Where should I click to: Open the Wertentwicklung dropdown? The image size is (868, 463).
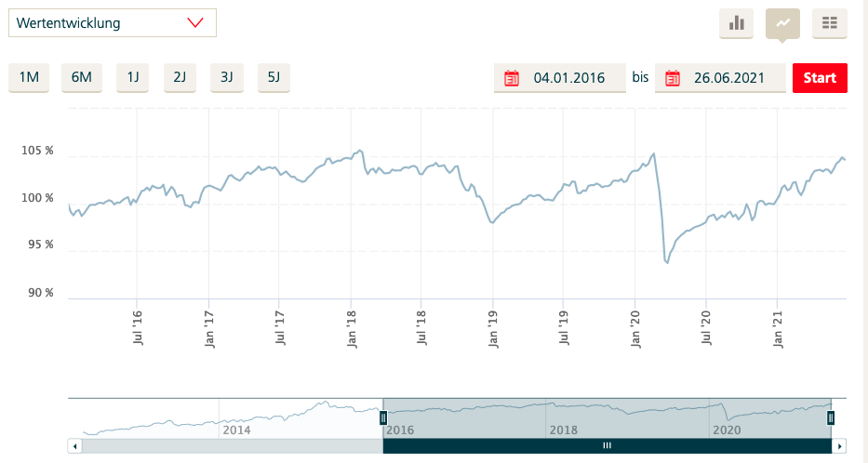point(113,23)
